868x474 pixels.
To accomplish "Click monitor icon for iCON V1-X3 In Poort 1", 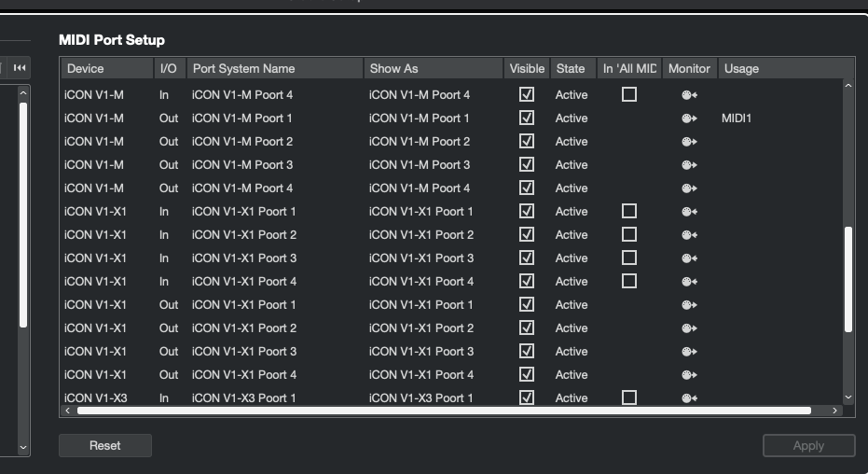I will [689, 398].
